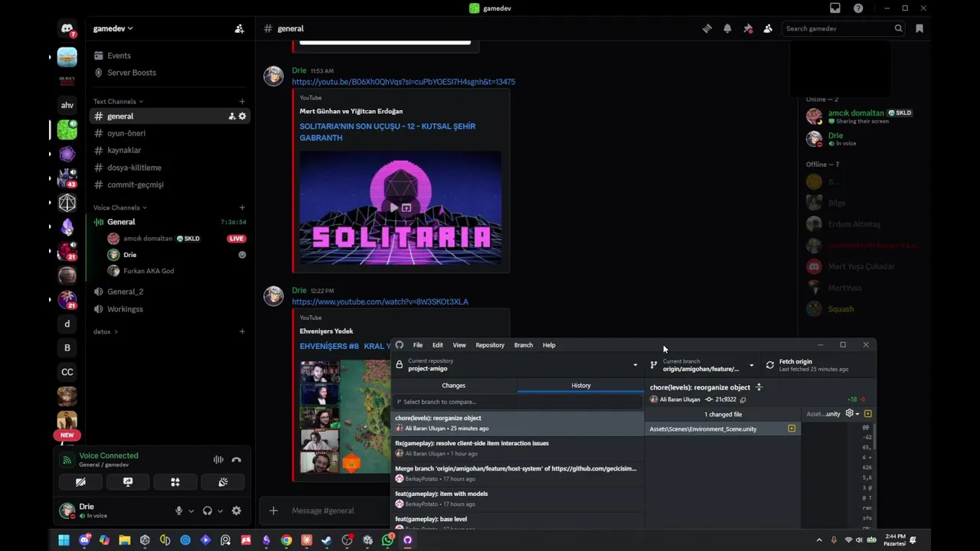Image resolution: width=980 pixels, height=551 pixels.
Task: Add channel with plus beside Text Channels
Action: click(242, 101)
